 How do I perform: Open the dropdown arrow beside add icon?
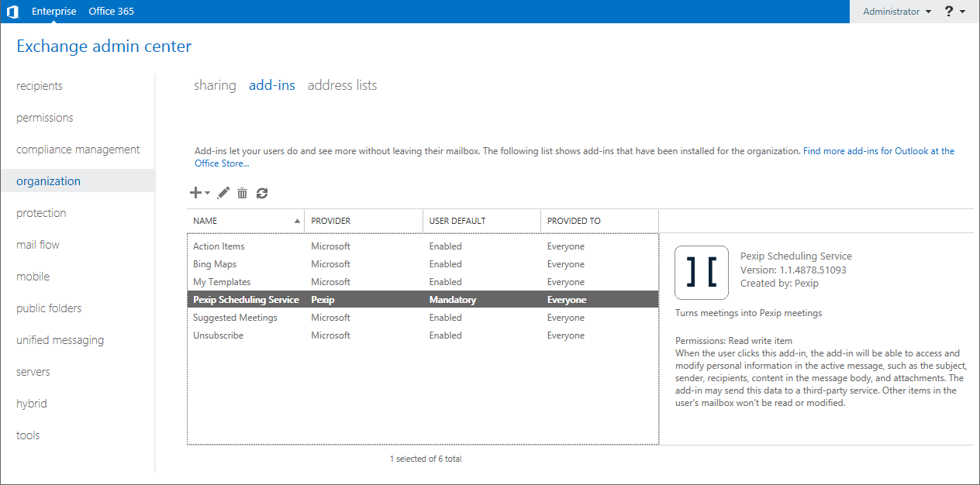(208, 194)
